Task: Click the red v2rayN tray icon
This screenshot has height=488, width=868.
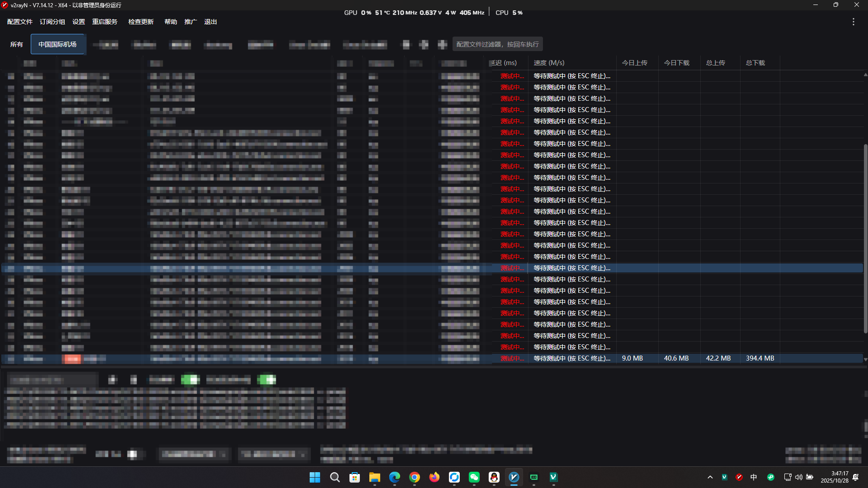Action: (739, 477)
